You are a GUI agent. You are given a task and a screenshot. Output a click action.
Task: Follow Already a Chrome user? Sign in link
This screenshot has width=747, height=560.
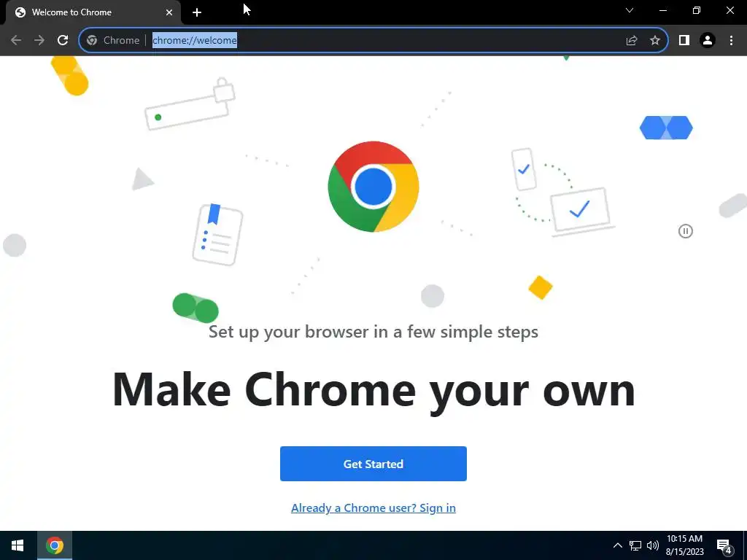(373, 508)
